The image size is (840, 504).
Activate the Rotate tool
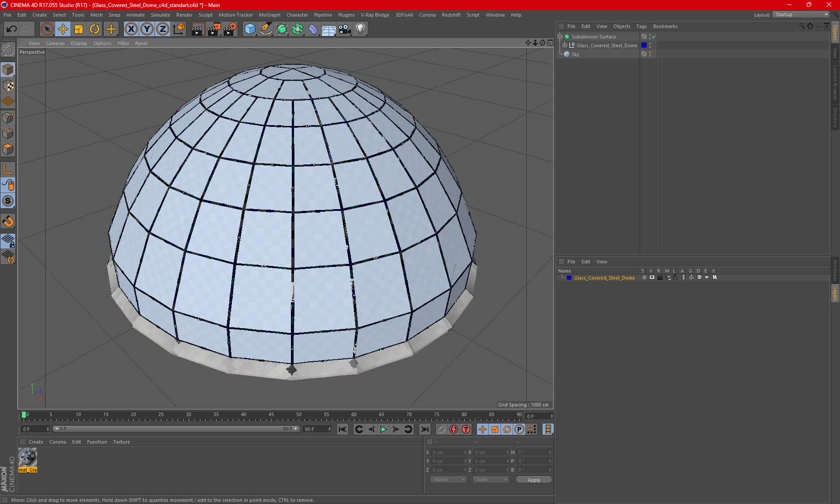click(94, 29)
